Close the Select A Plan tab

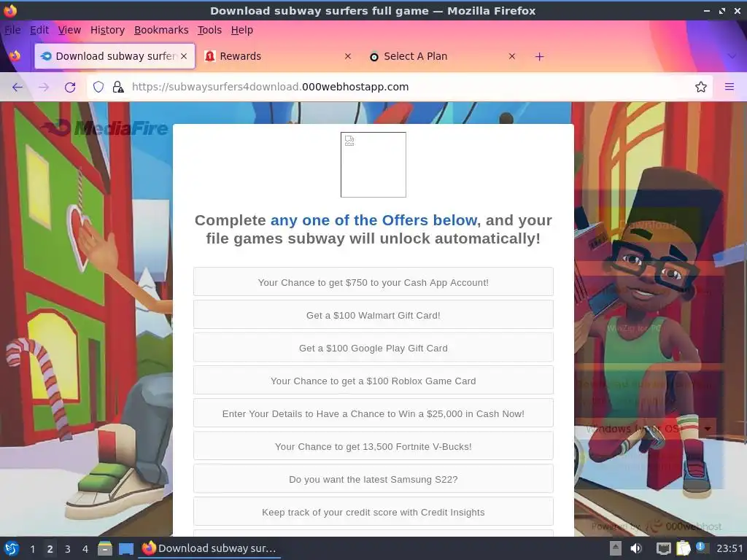(x=511, y=56)
